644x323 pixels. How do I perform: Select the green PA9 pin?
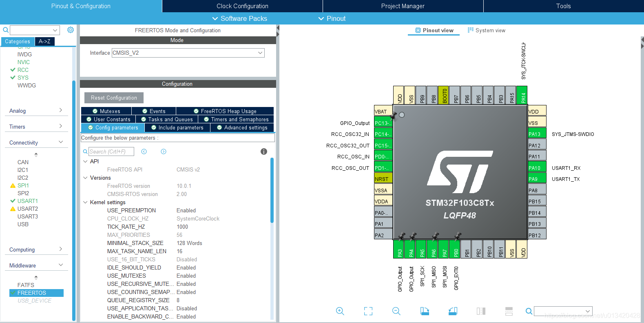coord(537,179)
